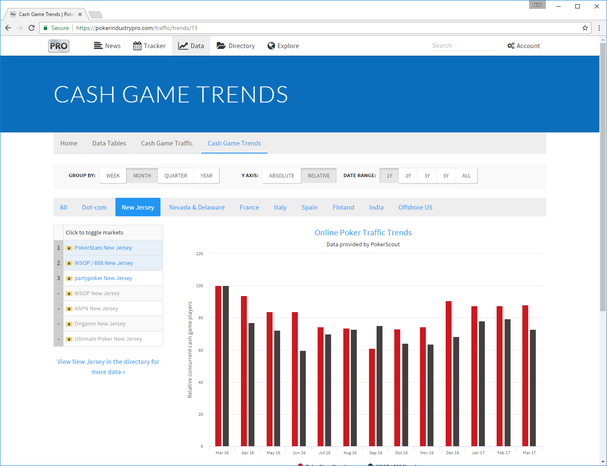The width and height of the screenshot is (607, 466).
Task: Open a new browser tab
Action: (x=95, y=15)
